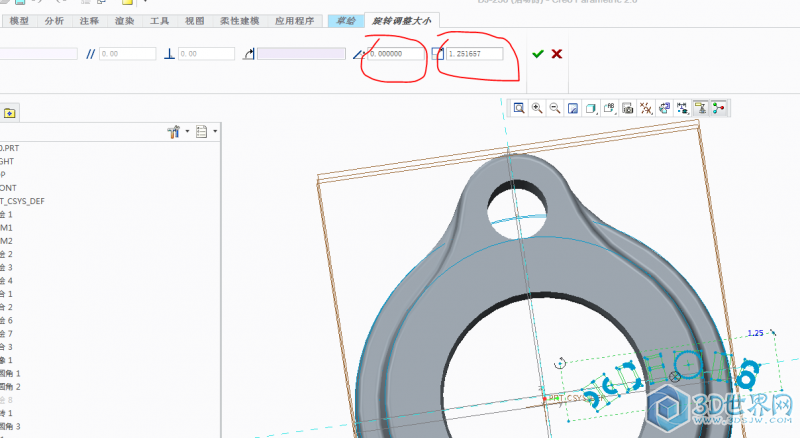This screenshot has height=438, width=800.
Task: Select the GHT datum plane in model tree
Action: [7, 161]
